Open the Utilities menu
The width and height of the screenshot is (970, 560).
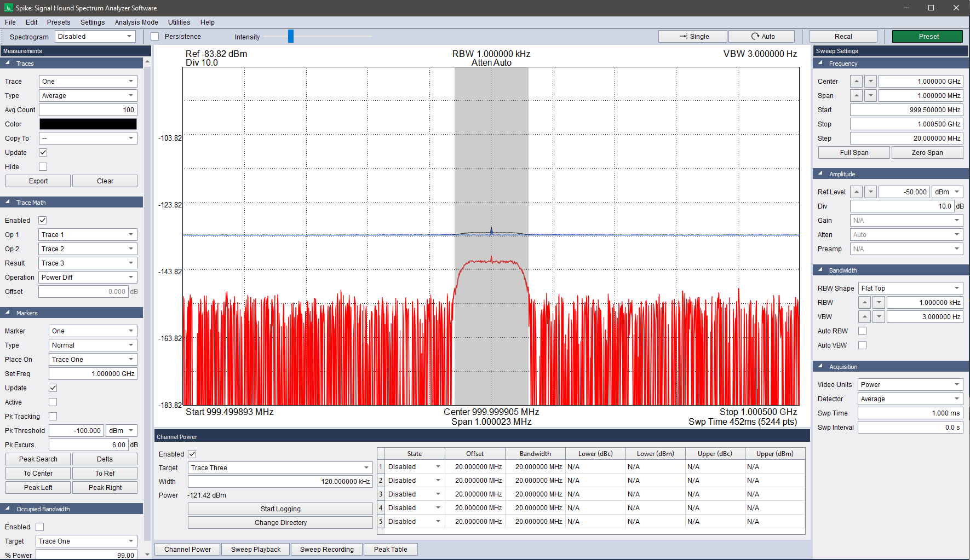click(x=179, y=22)
